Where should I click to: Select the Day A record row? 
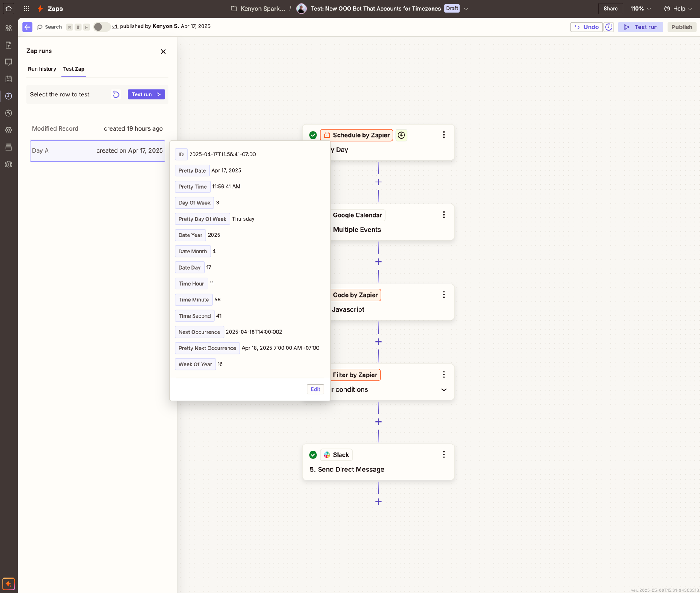[97, 150]
